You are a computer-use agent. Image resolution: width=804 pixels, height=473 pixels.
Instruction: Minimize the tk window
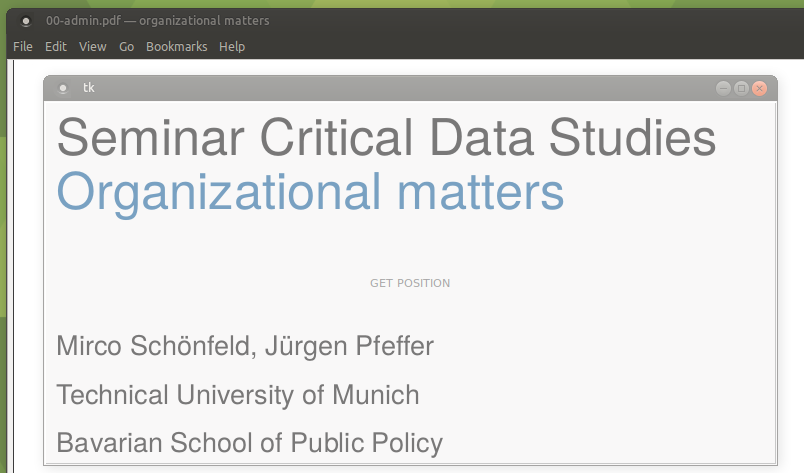tap(723, 88)
